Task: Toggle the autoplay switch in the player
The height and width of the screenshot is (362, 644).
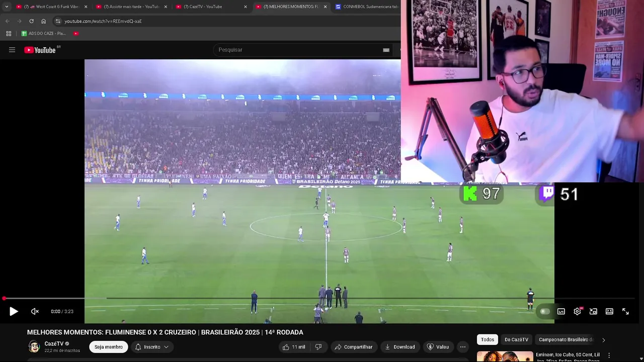Action: [545, 311]
